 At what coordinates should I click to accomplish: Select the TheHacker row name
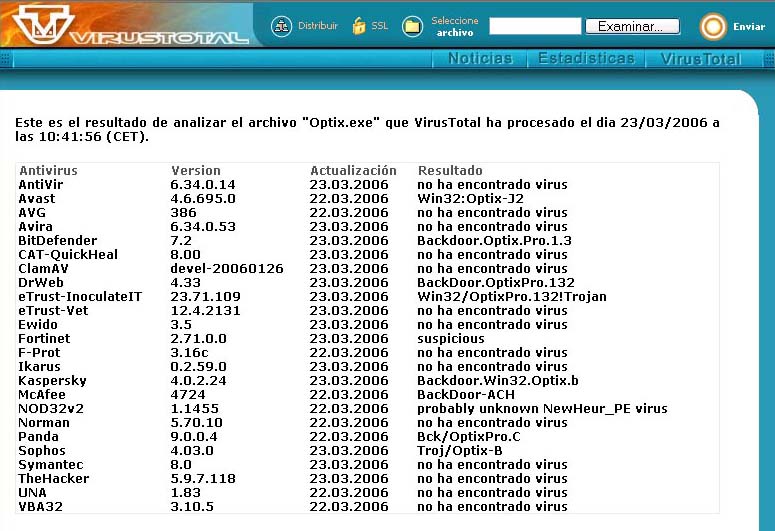coord(53,479)
